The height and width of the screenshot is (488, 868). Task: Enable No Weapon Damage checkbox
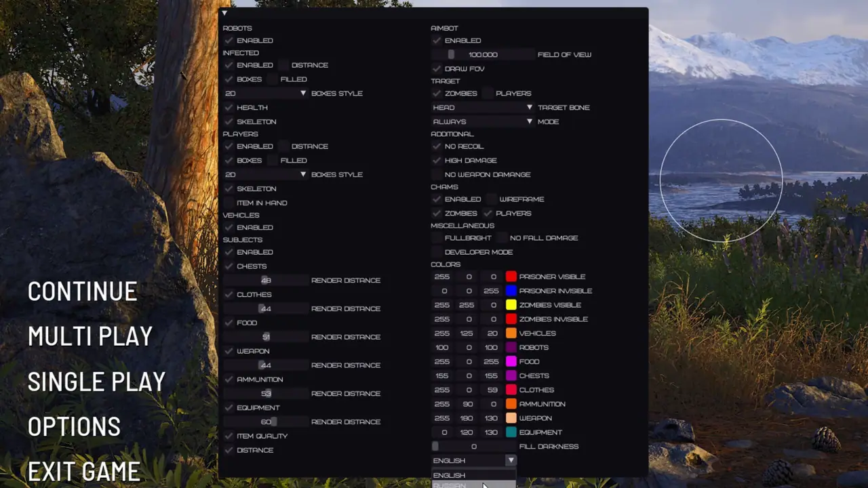tap(437, 175)
